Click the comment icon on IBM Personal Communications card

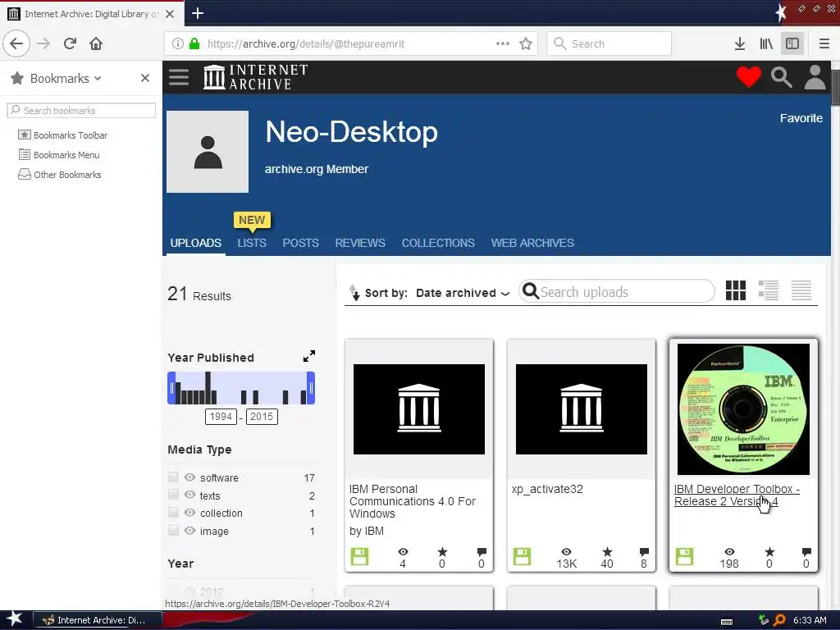[x=482, y=552]
